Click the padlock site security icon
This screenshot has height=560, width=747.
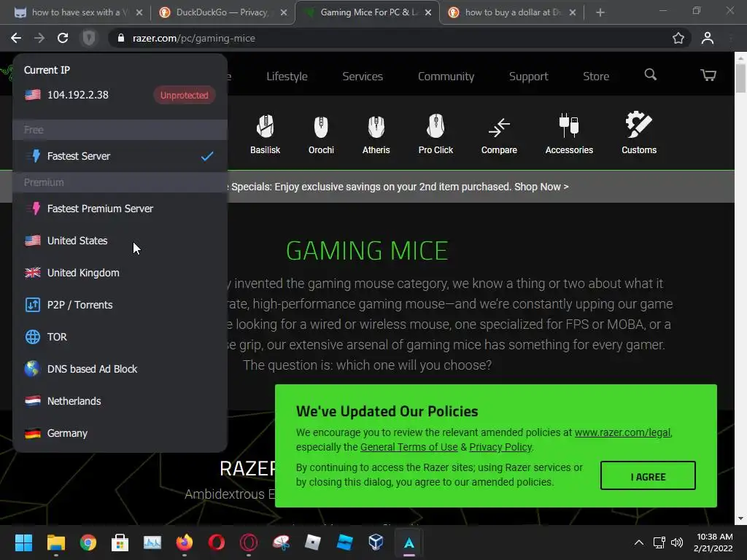point(120,38)
